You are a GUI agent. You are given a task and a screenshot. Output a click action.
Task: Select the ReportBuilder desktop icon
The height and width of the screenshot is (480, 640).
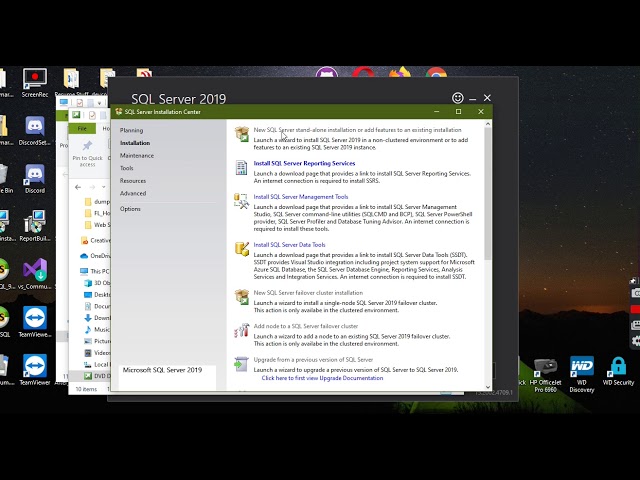pyautogui.click(x=35, y=227)
